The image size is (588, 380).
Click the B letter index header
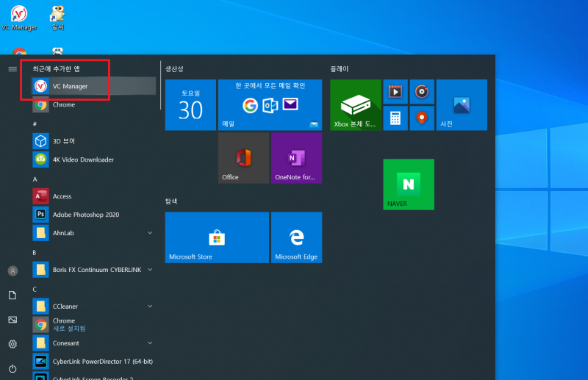pyautogui.click(x=35, y=252)
